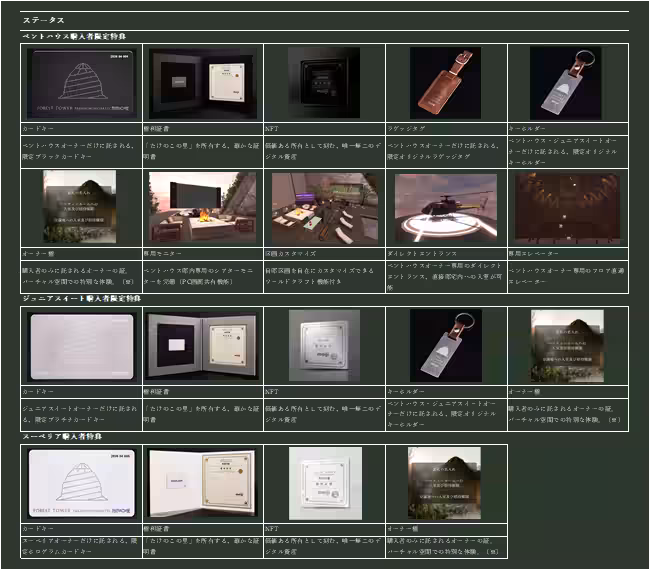Image resolution: width=650 pixels, height=570 pixels.
Task: Click the brown leather luggage tag image
Action: [x=445, y=83]
